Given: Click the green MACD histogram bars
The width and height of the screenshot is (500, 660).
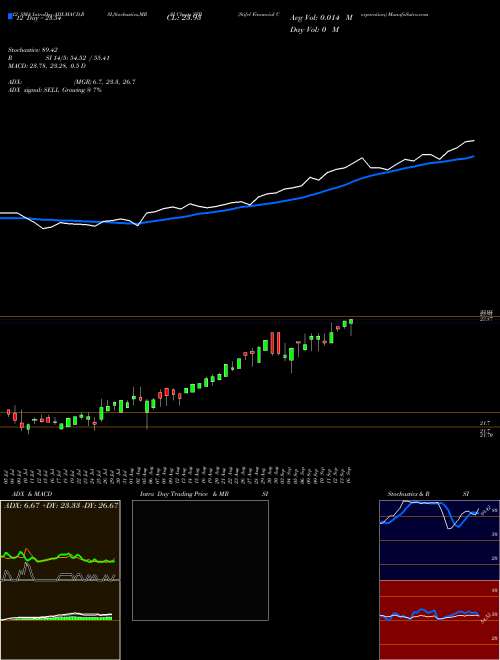Looking at the screenshot, I should [x=63, y=618].
